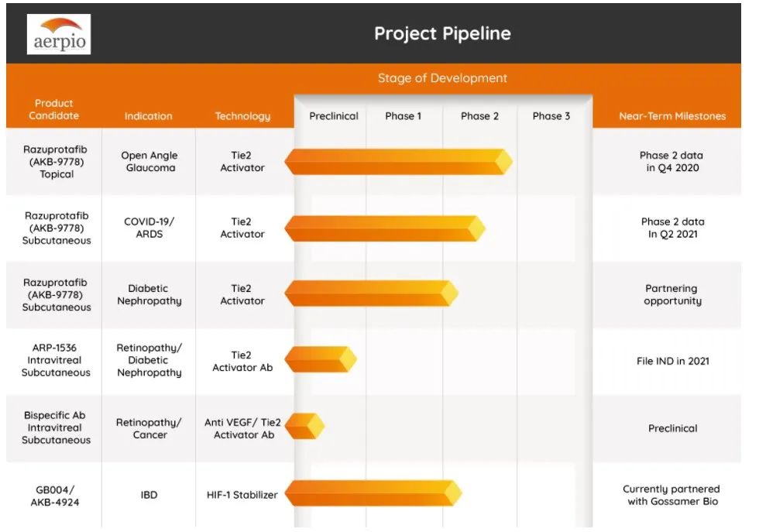This screenshot has width=759, height=532.
Task: Select the Phase 1 column header
Action: pyautogui.click(x=404, y=116)
